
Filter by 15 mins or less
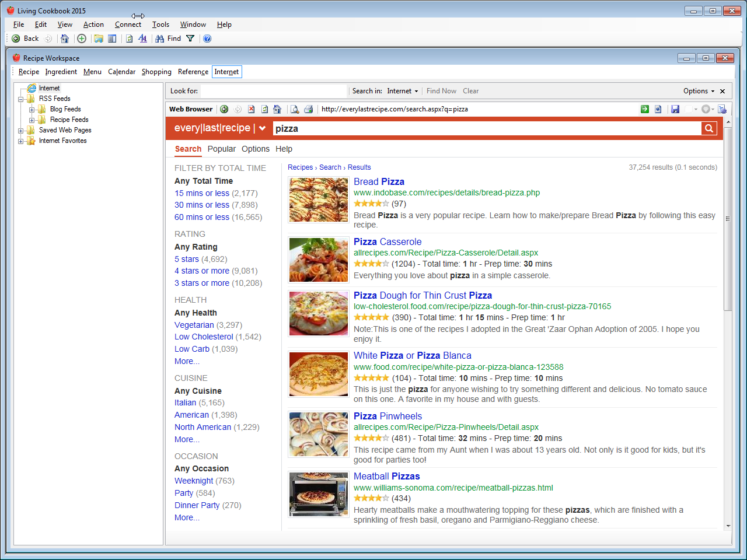click(202, 193)
